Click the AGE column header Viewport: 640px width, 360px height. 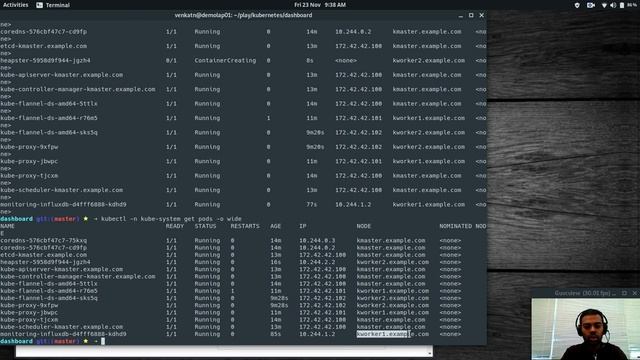tap(276, 226)
